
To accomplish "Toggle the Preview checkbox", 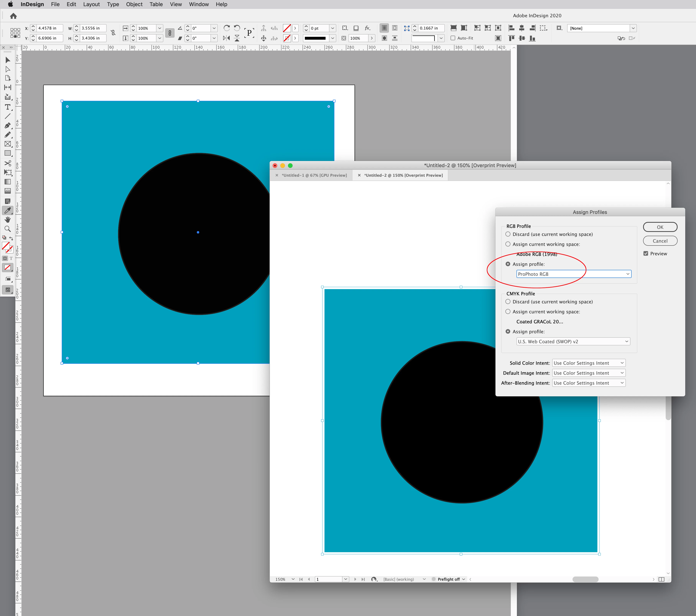I will tap(646, 254).
